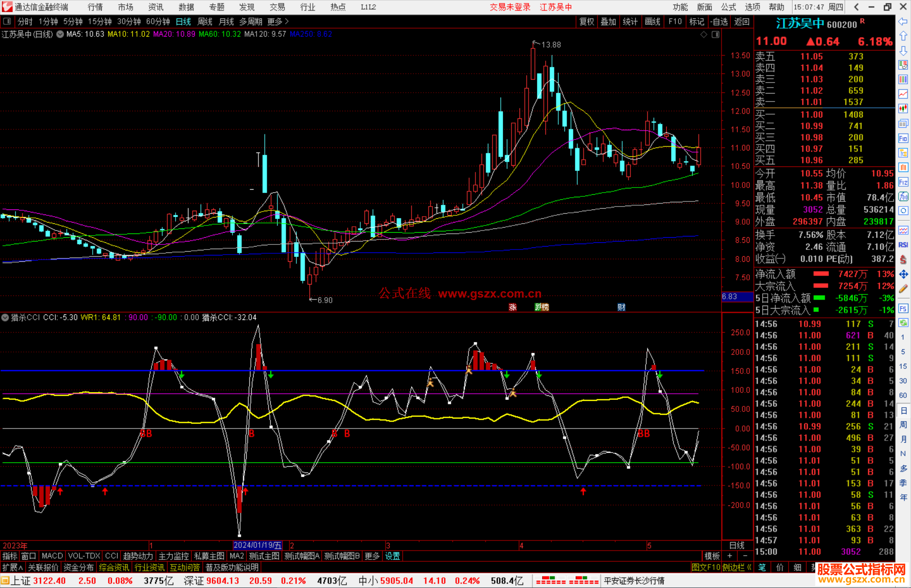This screenshot has height=588, width=911.
Task: Click the candlestick chart sidebar icon
Action: point(903,108)
